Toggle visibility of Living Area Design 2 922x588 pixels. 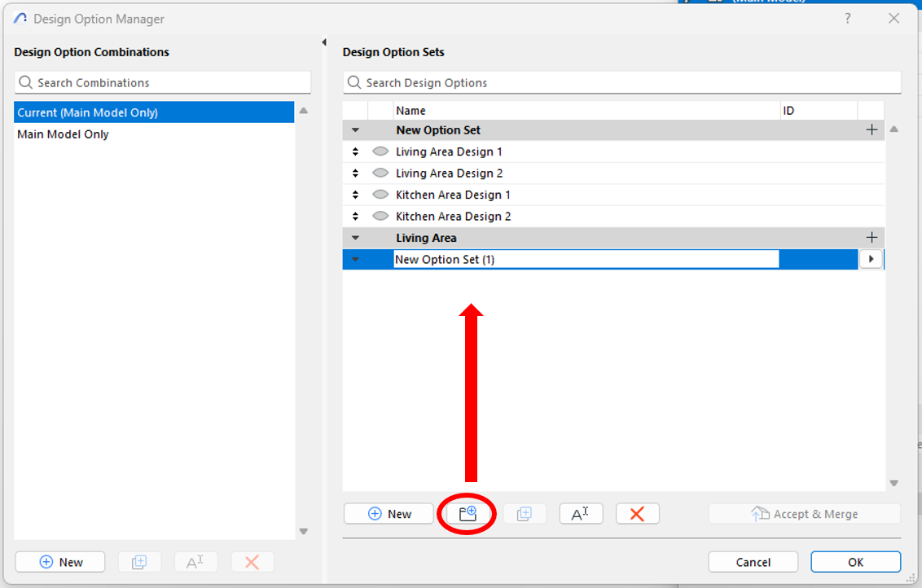tap(380, 173)
